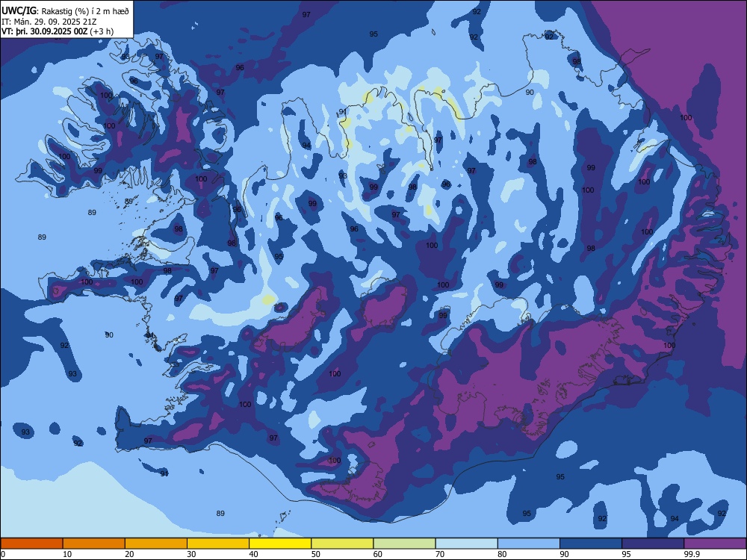Click the legend tick label 30
The width and height of the screenshot is (747, 560).
click(192, 554)
